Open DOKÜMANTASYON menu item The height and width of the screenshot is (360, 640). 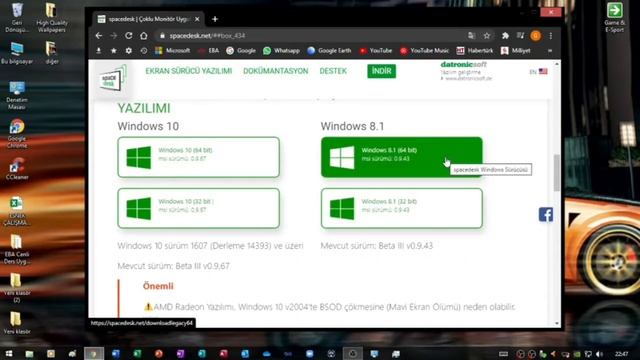(276, 71)
